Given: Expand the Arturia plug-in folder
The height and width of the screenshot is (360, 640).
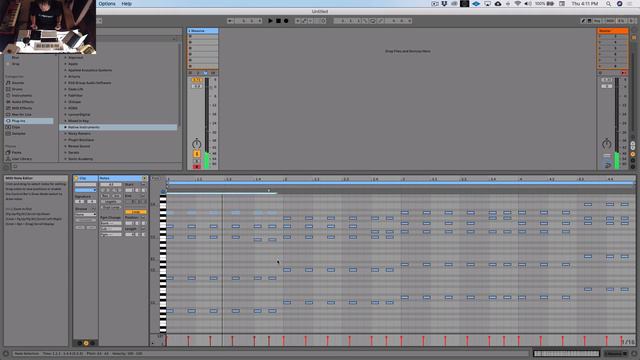Looking at the screenshot, I should [65, 76].
